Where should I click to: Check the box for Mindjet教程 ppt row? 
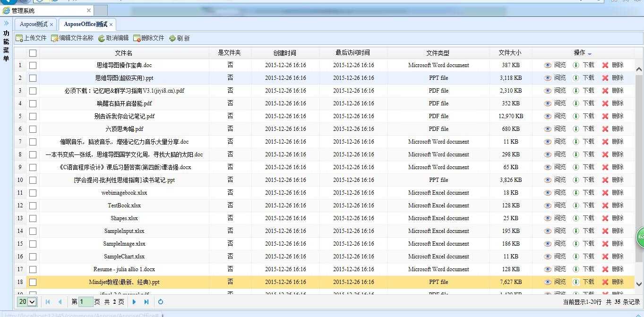coord(33,282)
